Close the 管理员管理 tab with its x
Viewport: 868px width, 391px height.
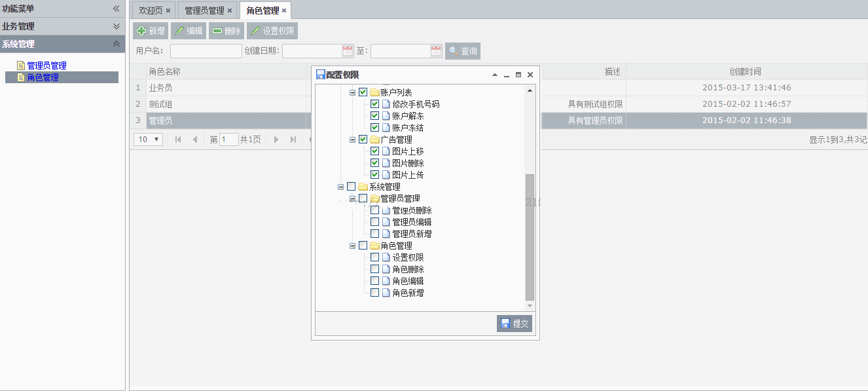[230, 10]
